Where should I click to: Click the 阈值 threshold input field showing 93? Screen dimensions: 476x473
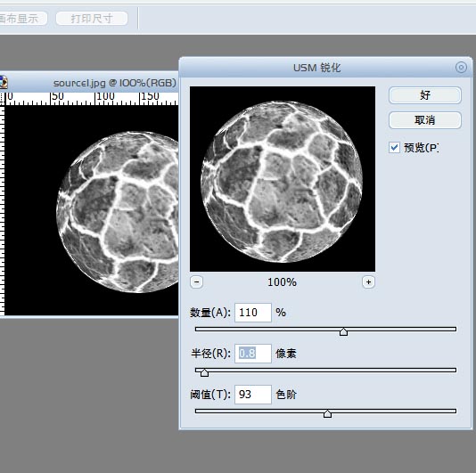pos(253,395)
